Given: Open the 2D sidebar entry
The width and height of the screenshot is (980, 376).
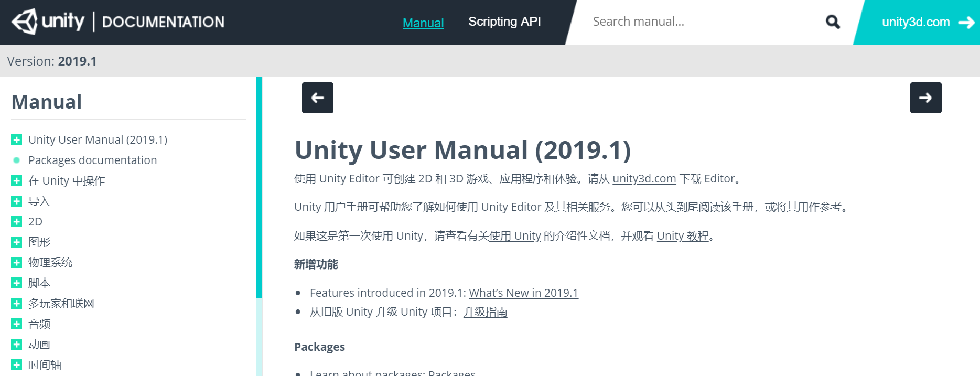Looking at the screenshot, I should (x=35, y=222).
